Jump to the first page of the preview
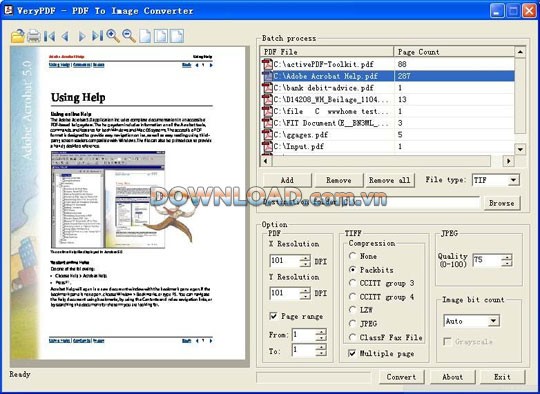This screenshot has height=394, width=540. click(50, 36)
